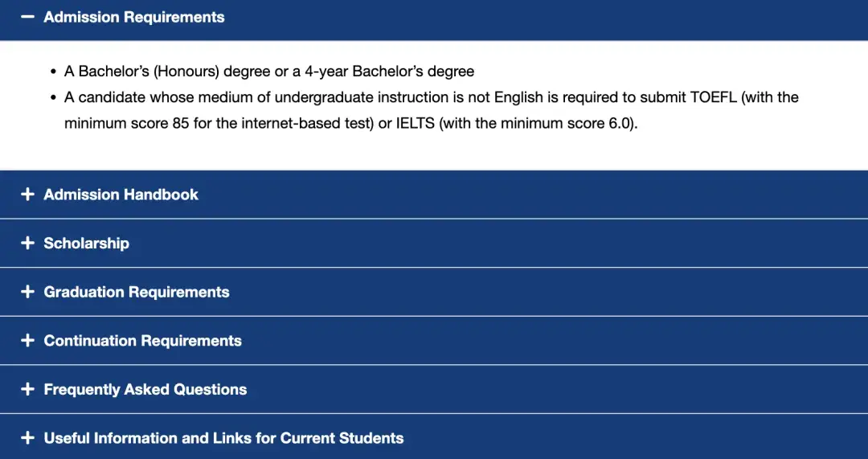Show the Continuation Requirements heading text
The width and height of the screenshot is (868, 459).
point(142,341)
